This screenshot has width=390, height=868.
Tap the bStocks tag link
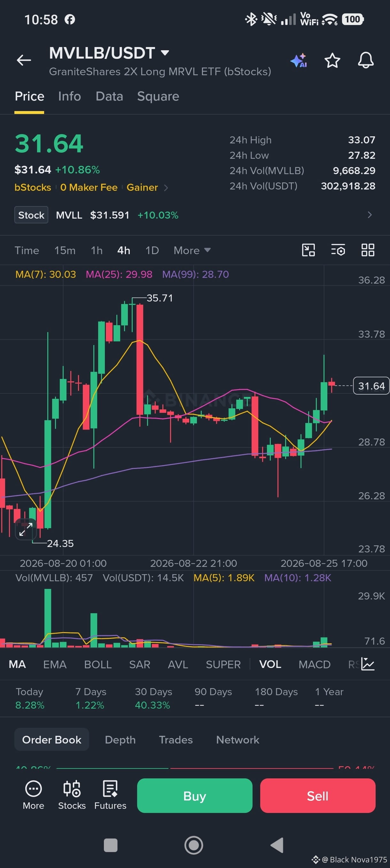[x=33, y=187]
